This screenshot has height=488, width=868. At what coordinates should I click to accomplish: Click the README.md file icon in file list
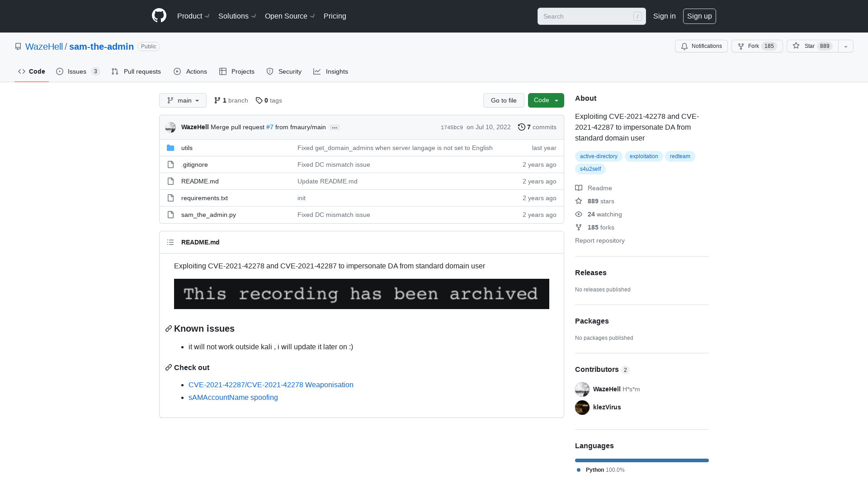(x=170, y=181)
